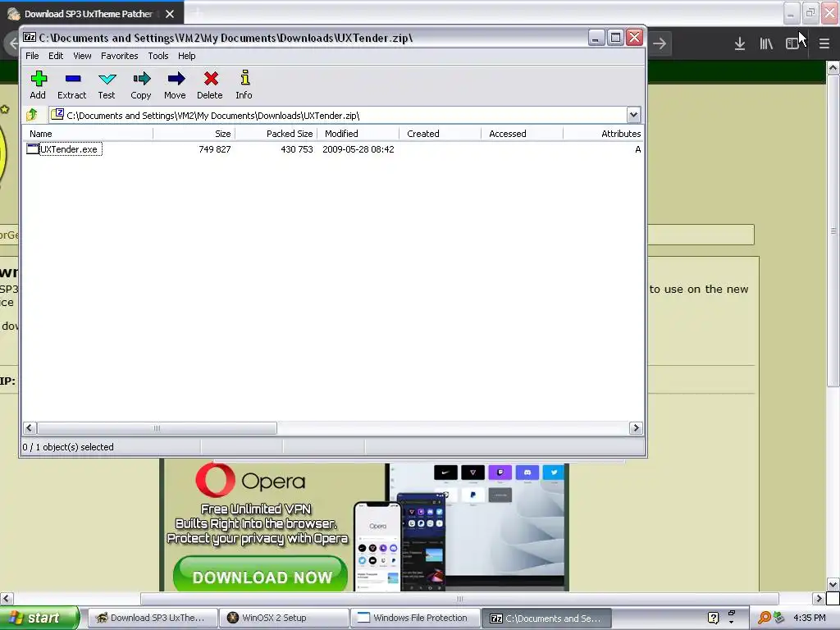Sort by Accessed column header
Screen dimensions: 840x630
click(522, 134)
